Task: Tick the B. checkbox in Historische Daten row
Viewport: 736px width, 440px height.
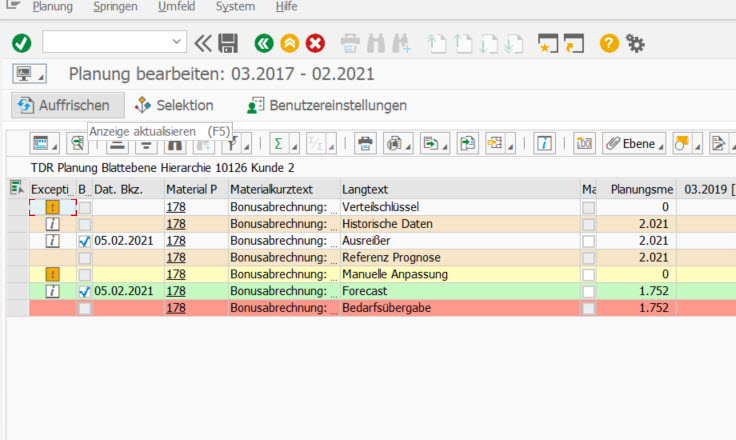Action: [85, 224]
